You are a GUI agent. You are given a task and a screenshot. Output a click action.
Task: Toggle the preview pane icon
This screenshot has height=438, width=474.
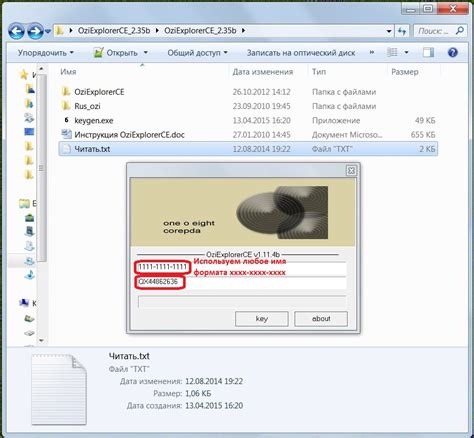point(428,52)
